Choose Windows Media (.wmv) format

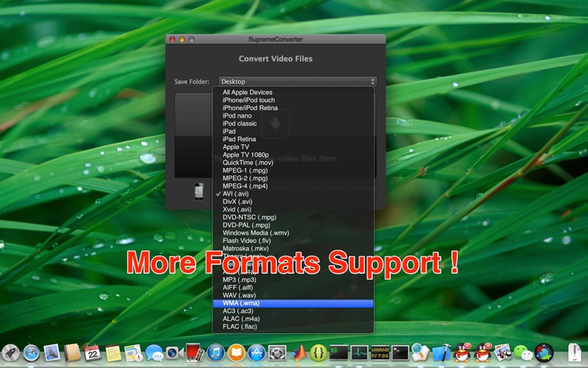pos(293,233)
